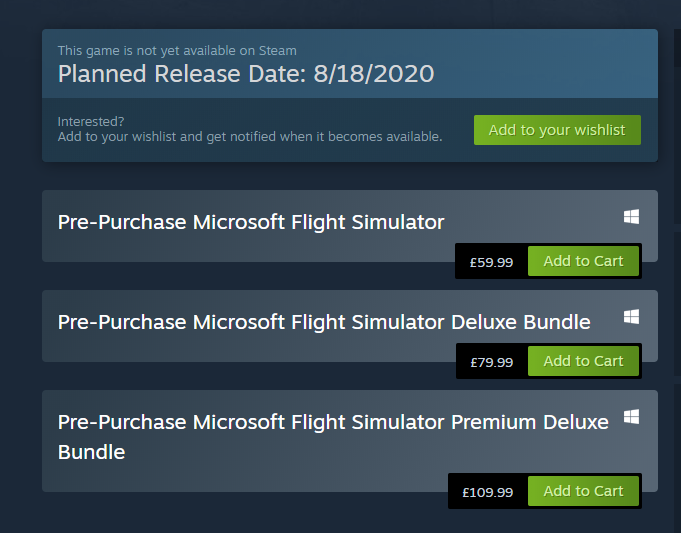
Task: Click the not yet available on Steam notice
Action: pos(177,51)
